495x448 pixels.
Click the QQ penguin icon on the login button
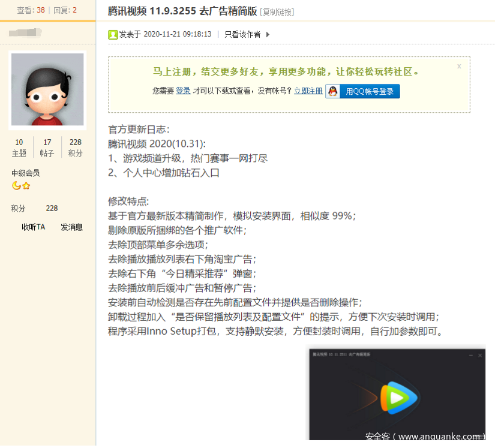point(333,92)
